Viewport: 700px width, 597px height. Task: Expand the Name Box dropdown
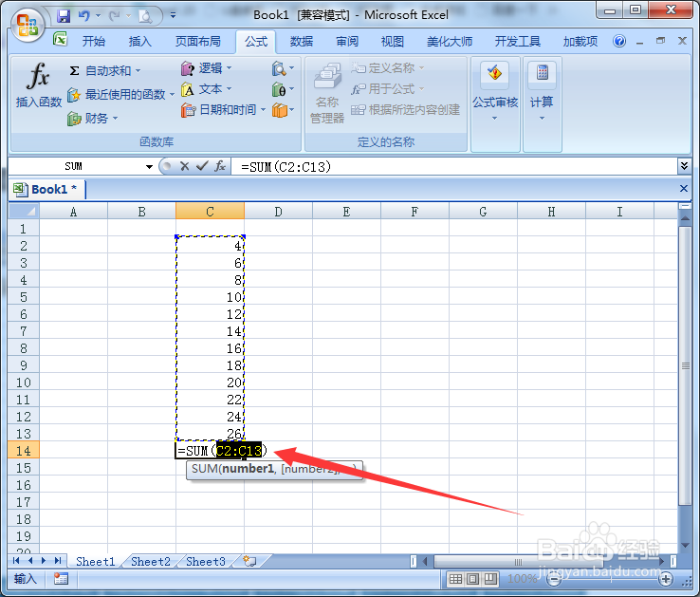(x=149, y=167)
